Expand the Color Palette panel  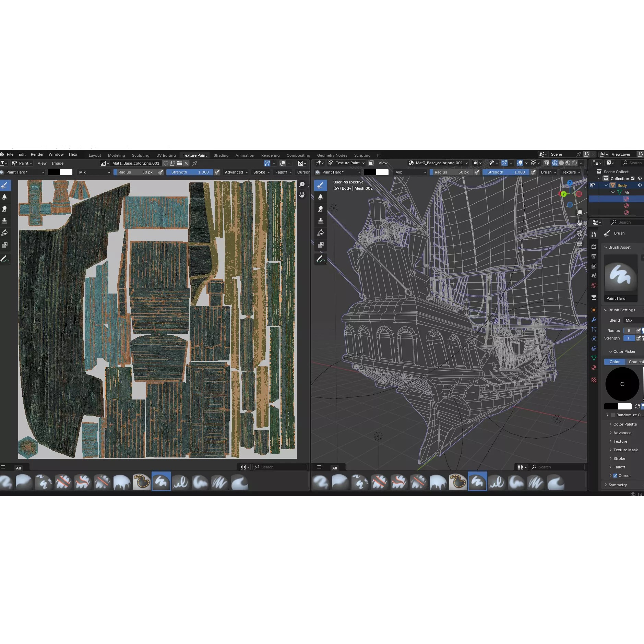[625, 424]
